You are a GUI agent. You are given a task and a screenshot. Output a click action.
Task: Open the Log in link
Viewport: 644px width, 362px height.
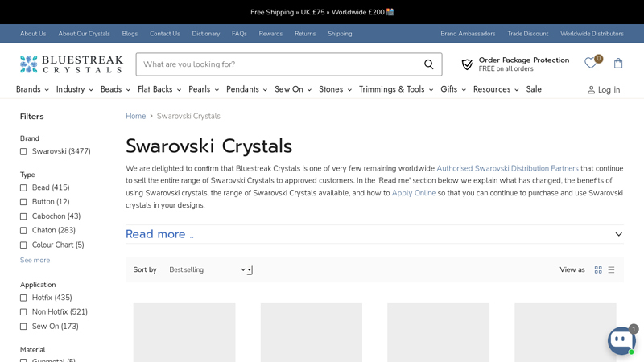coord(609,90)
